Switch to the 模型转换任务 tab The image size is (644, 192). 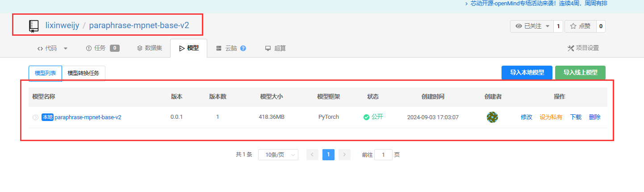click(x=83, y=73)
